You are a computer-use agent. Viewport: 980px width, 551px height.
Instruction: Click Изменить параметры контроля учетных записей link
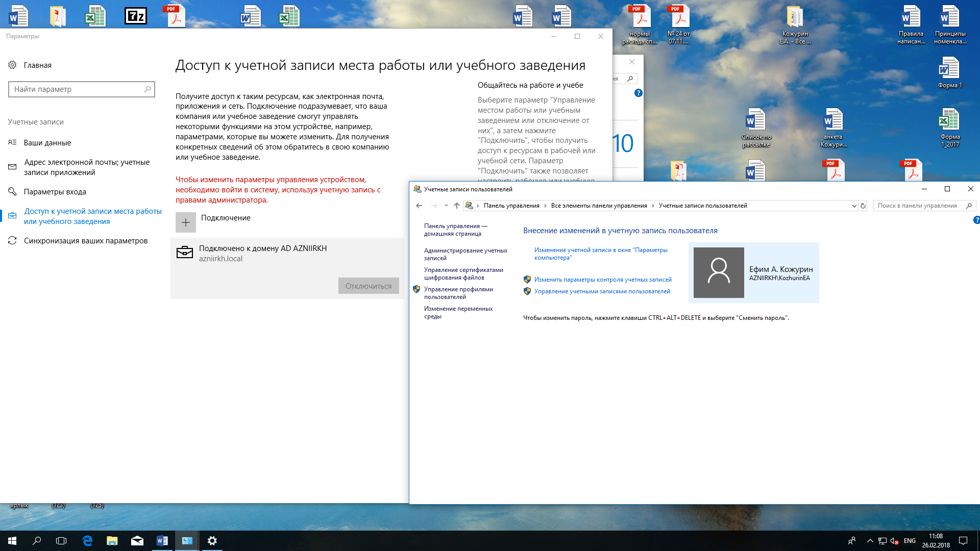point(603,280)
